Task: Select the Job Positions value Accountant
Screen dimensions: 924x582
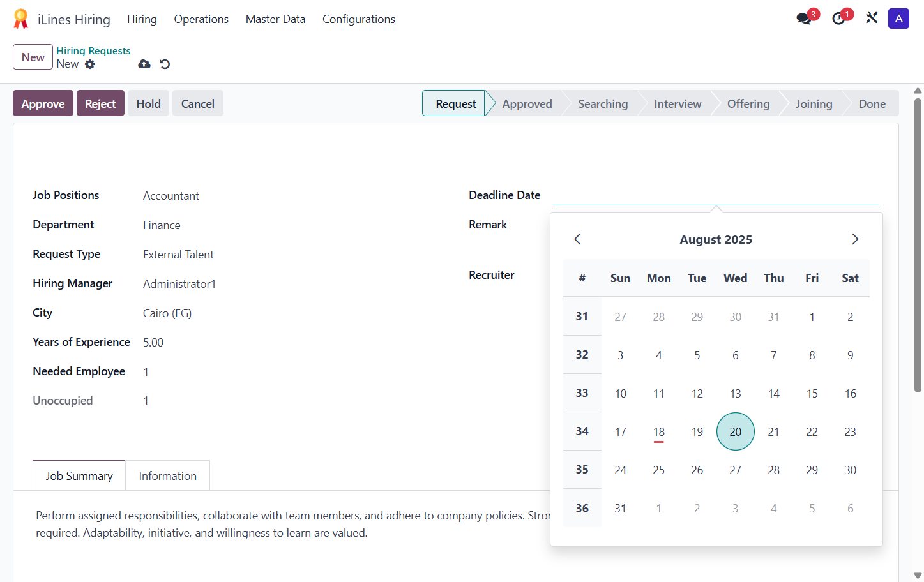Action: coord(171,196)
